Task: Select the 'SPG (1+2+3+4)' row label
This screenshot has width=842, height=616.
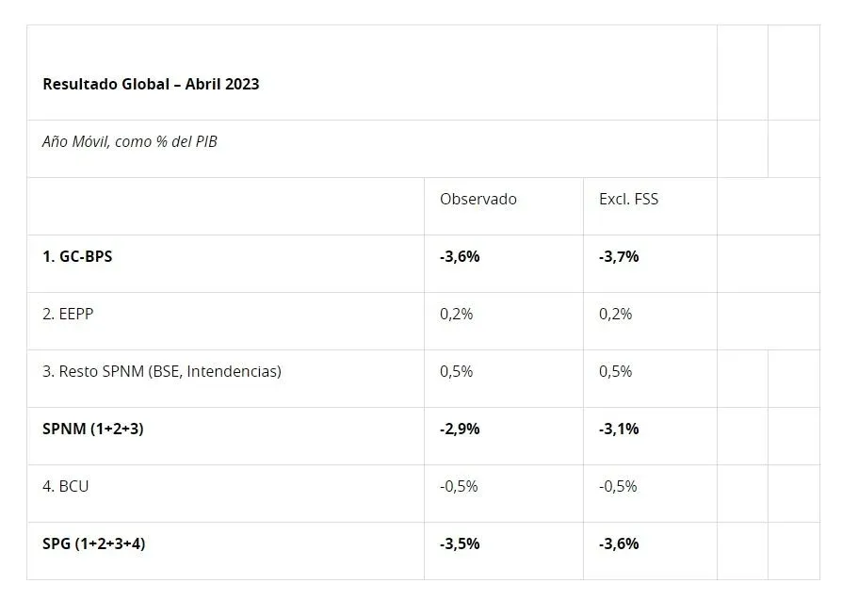Action: coord(94,543)
